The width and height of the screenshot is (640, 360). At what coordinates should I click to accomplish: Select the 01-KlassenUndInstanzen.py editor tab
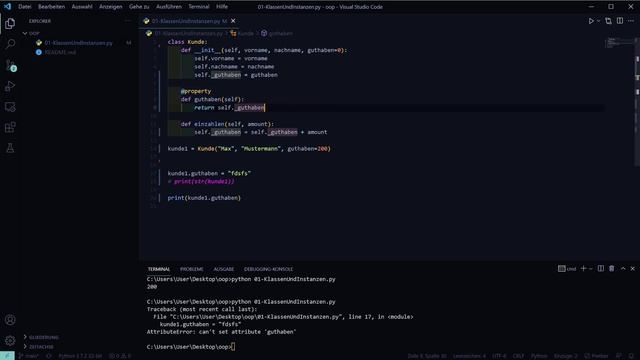[189, 21]
